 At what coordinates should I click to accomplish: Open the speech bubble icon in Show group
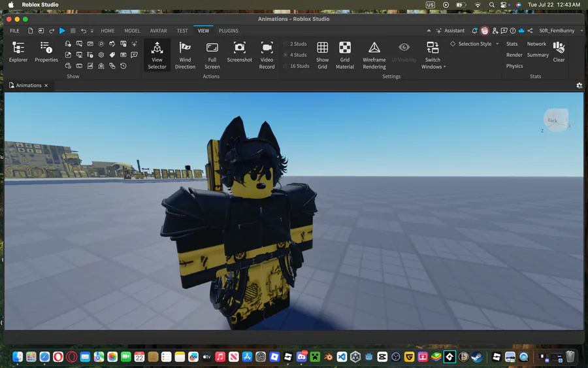tap(134, 55)
